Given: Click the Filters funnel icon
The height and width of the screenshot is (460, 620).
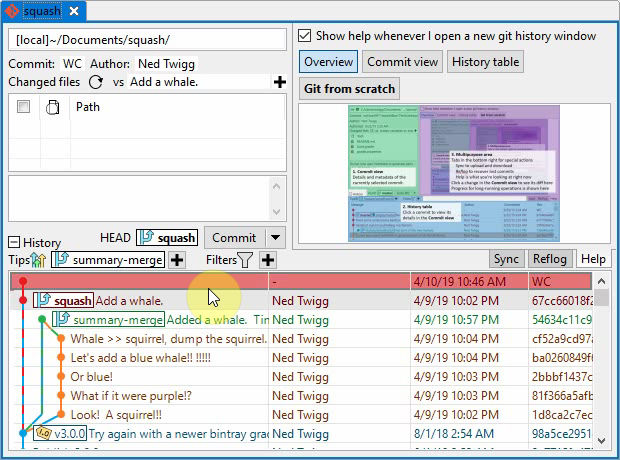Looking at the screenshot, I should click(x=245, y=260).
